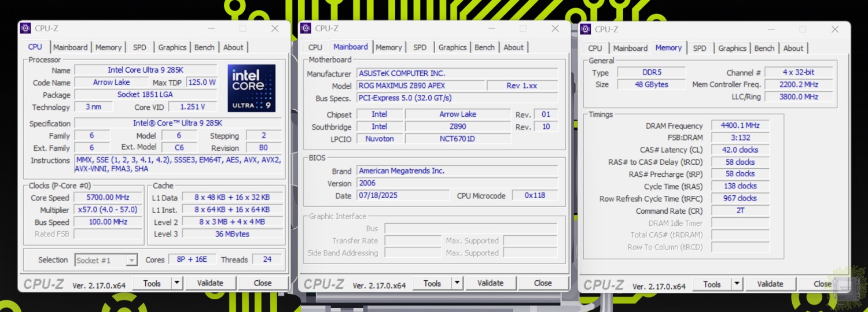Click the CPU-Z icon in the leftmost window title bar
868x312 pixels.
[x=25, y=28]
